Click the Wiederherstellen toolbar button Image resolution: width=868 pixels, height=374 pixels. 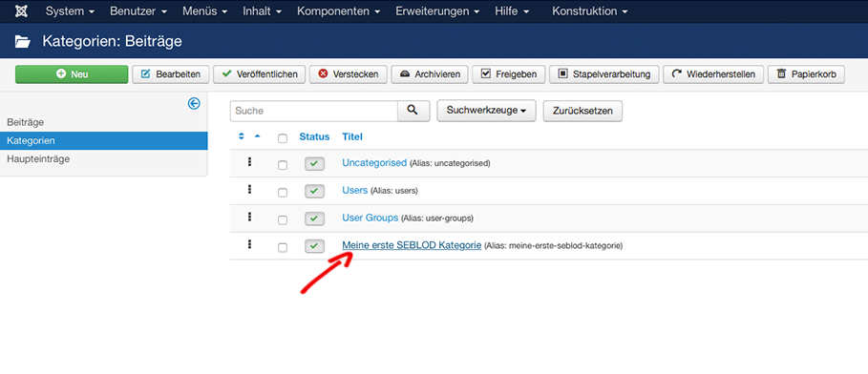[713, 74]
